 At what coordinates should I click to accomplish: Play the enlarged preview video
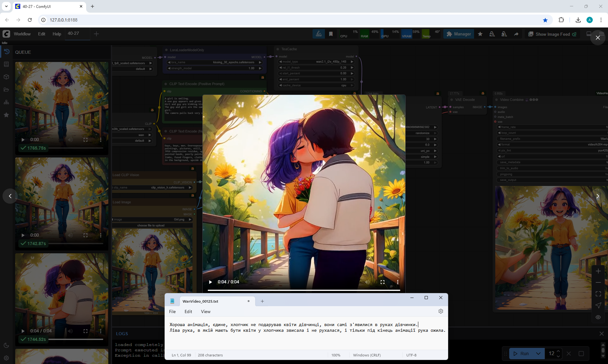coord(210,282)
